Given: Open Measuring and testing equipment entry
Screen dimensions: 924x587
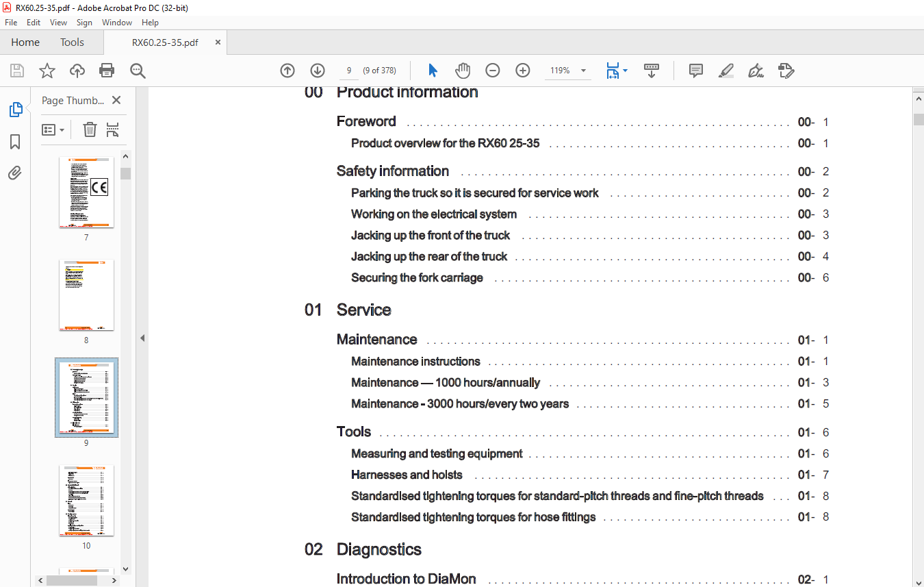Looking at the screenshot, I should click(x=437, y=453).
